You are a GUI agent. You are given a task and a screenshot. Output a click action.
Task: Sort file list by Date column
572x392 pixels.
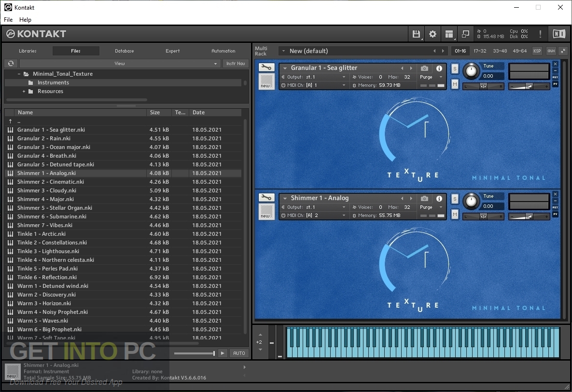215,112
